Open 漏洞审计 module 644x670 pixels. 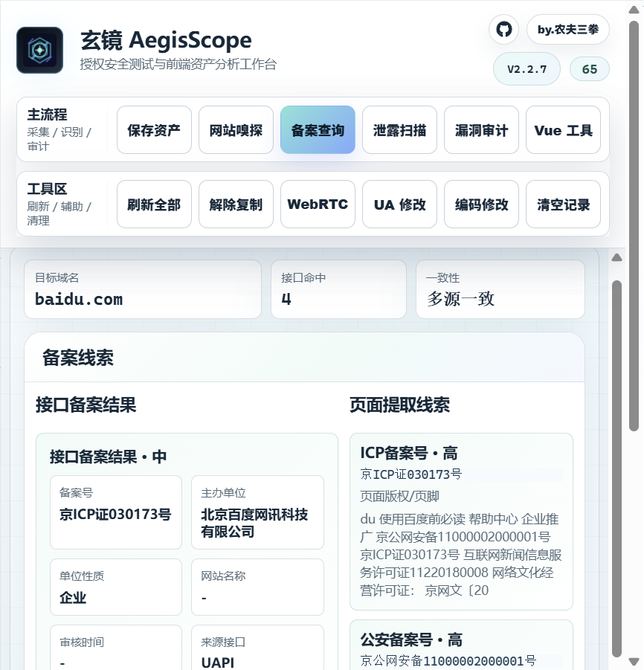[x=481, y=130]
